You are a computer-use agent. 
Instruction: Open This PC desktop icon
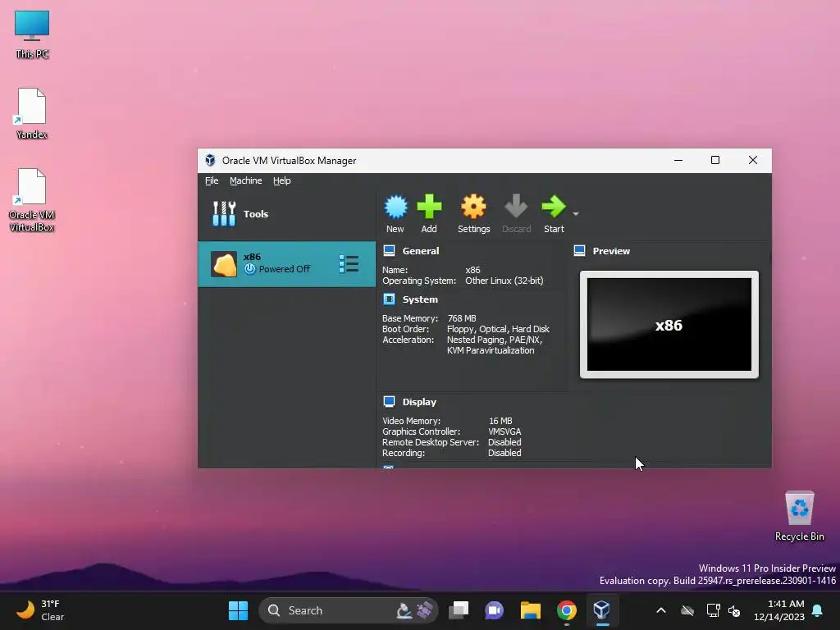click(x=32, y=34)
